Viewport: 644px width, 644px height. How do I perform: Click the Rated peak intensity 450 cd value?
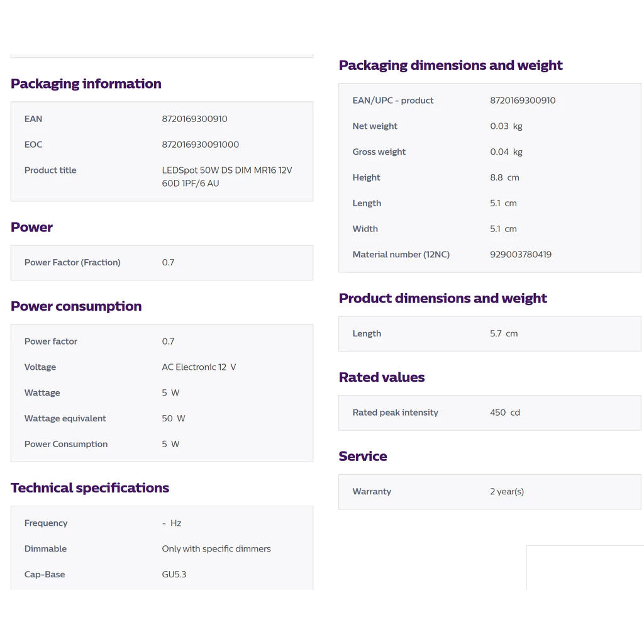(x=505, y=413)
